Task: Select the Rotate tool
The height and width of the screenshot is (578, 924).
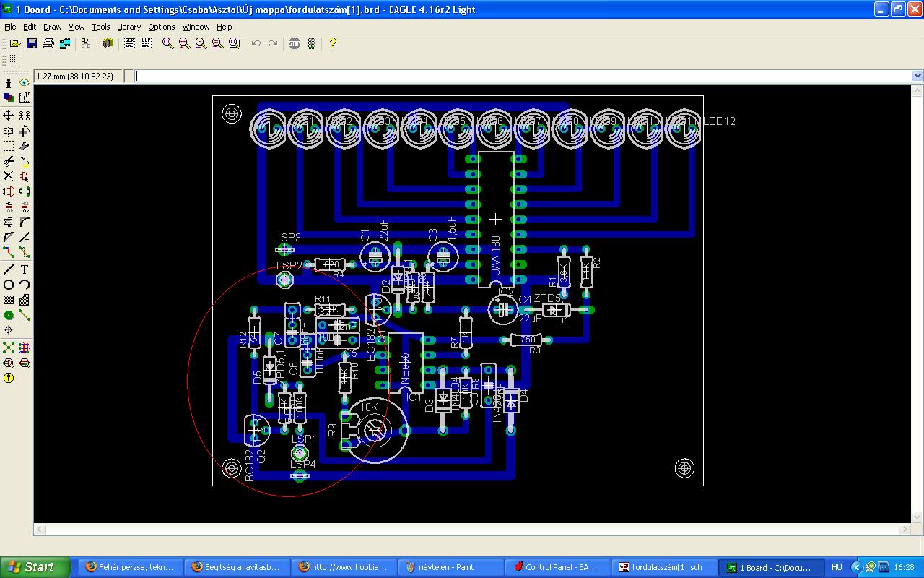Action: click(25, 131)
